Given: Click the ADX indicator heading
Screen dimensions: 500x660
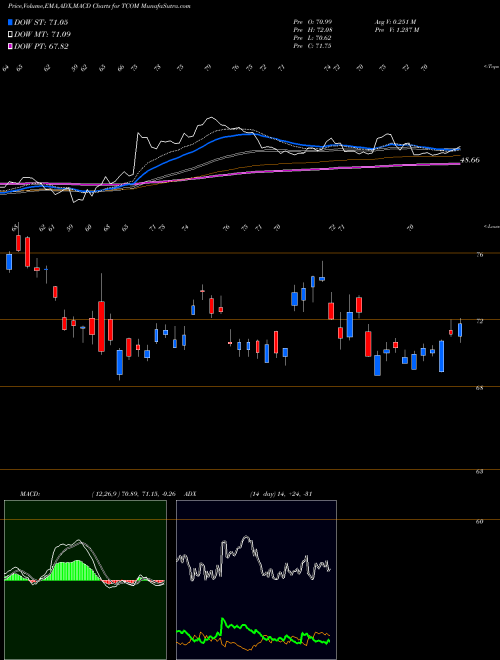Looking at the screenshot, I should point(191,494).
